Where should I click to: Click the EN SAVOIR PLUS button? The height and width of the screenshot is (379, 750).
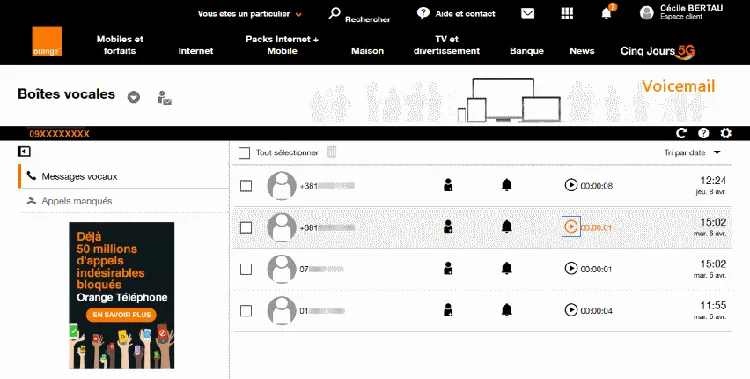[x=121, y=314]
